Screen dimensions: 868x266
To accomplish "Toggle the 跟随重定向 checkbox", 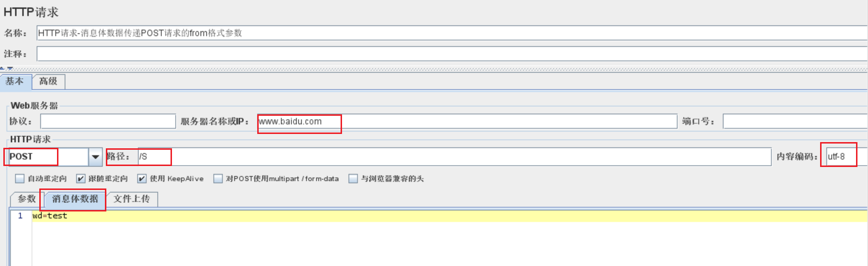I will [x=80, y=178].
